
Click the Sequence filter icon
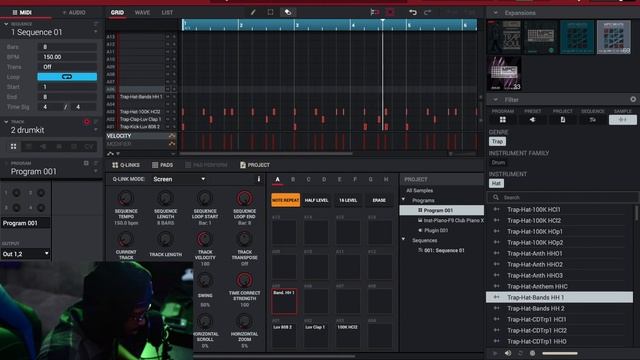tap(592, 120)
